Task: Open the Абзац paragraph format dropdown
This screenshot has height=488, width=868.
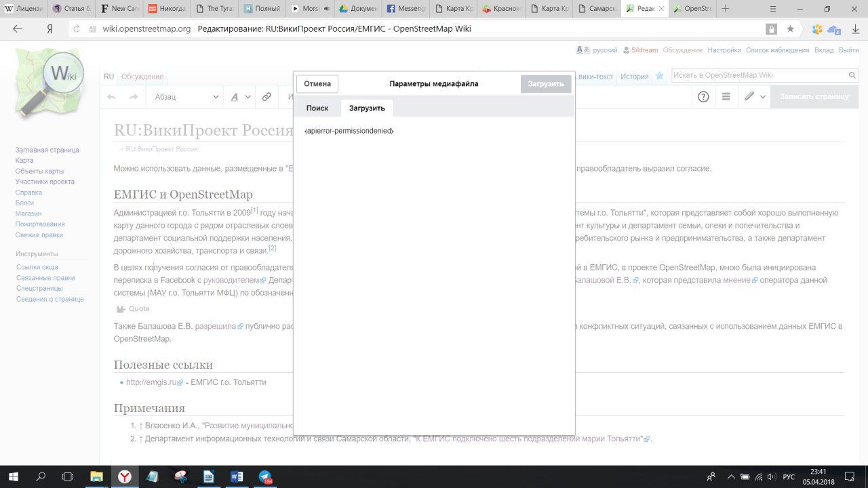Action: (x=186, y=97)
